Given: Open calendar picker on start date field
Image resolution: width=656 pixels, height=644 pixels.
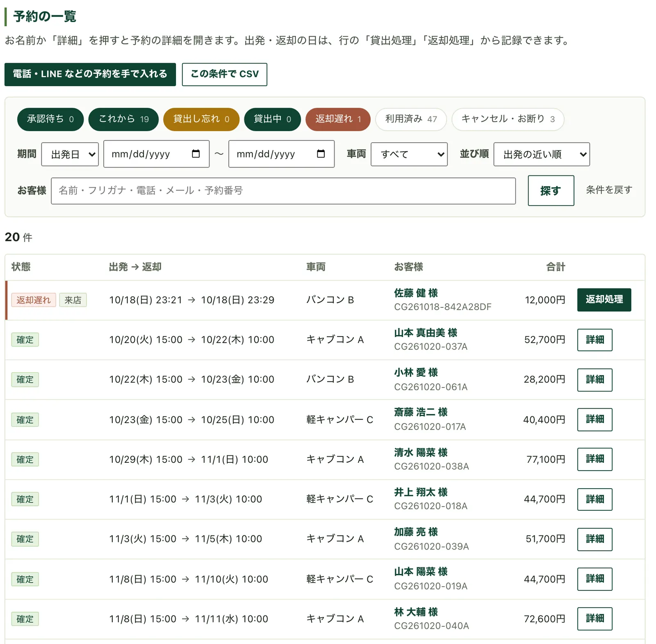Looking at the screenshot, I should [196, 154].
